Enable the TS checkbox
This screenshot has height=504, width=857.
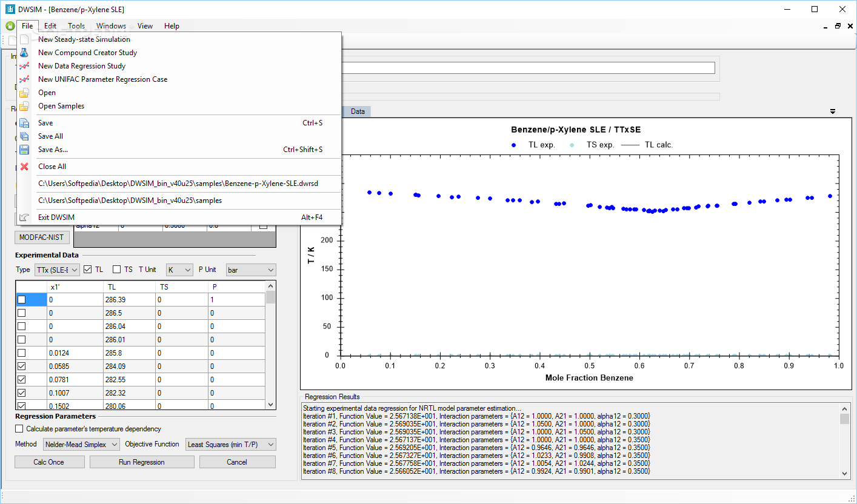pyautogui.click(x=117, y=270)
